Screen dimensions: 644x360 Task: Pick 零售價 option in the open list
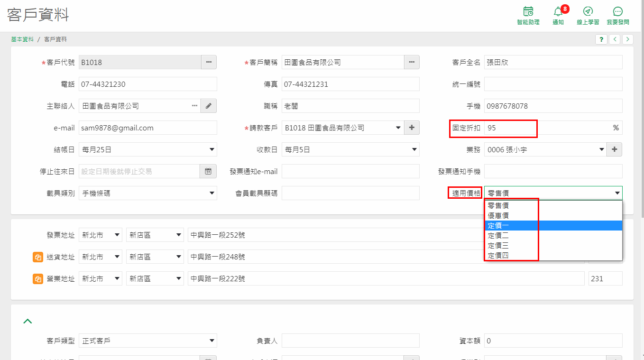(553, 206)
